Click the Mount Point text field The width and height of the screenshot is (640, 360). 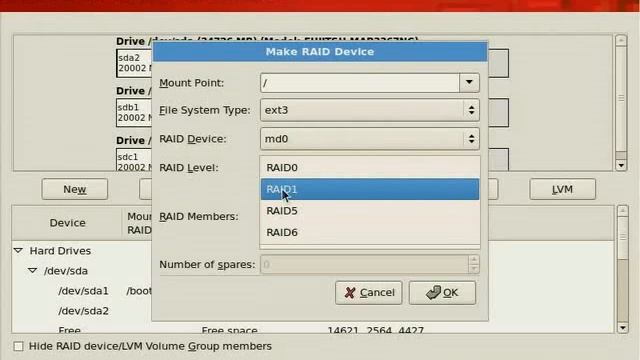coord(360,83)
